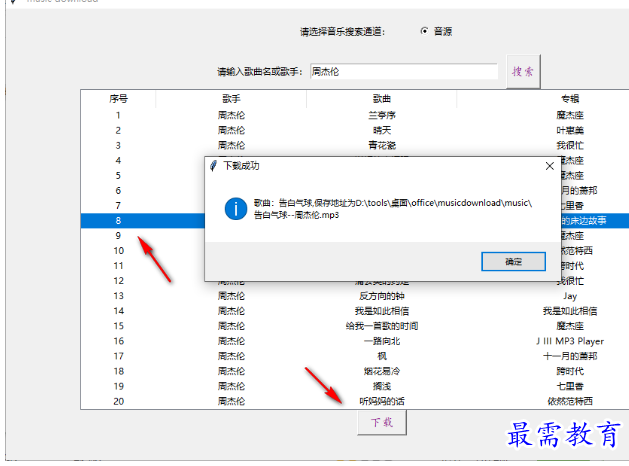Select row number 9
Image resolution: width=629 pixels, height=466 pixels.
point(118,236)
